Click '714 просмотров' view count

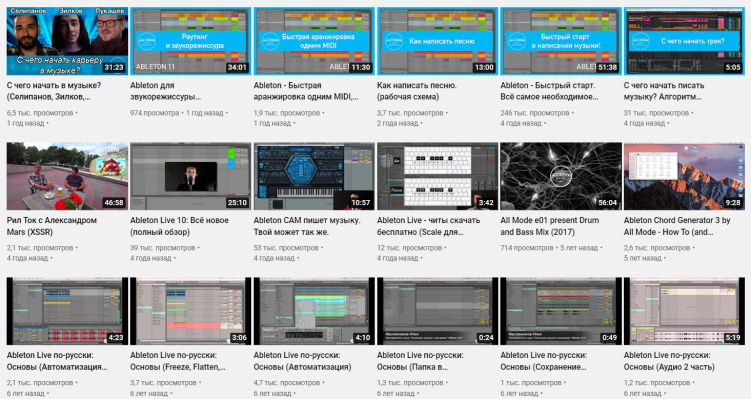tap(526, 248)
